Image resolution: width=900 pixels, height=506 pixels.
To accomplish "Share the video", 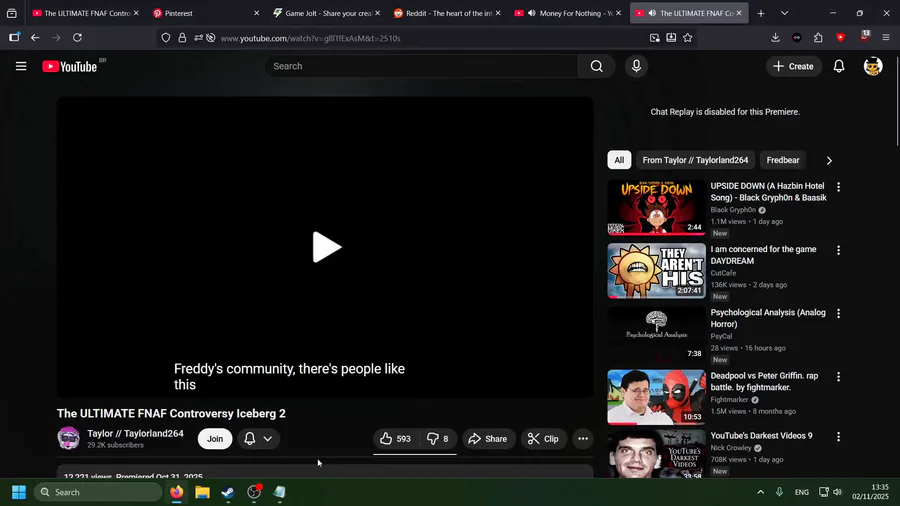I will [488, 439].
